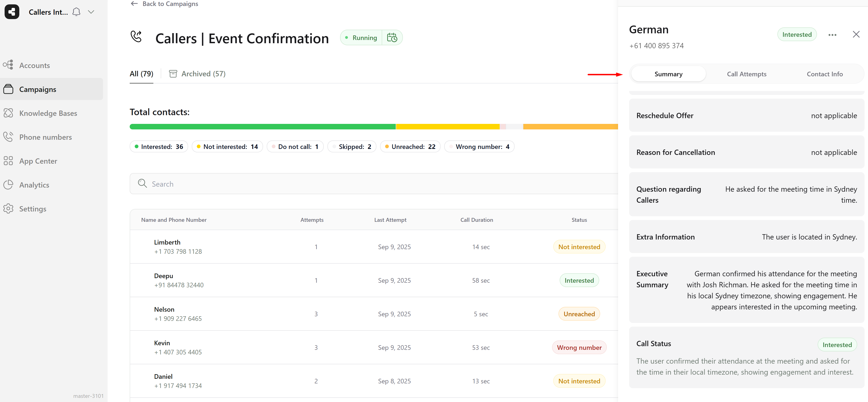Filter by Unreached: 22 chip

pos(410,147)
